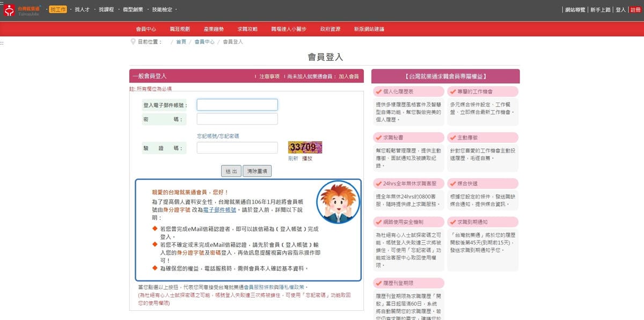644x320 pixels.
Task: Select 求職攻略 in the red navigation bar
Action: [x=247, y=29]
